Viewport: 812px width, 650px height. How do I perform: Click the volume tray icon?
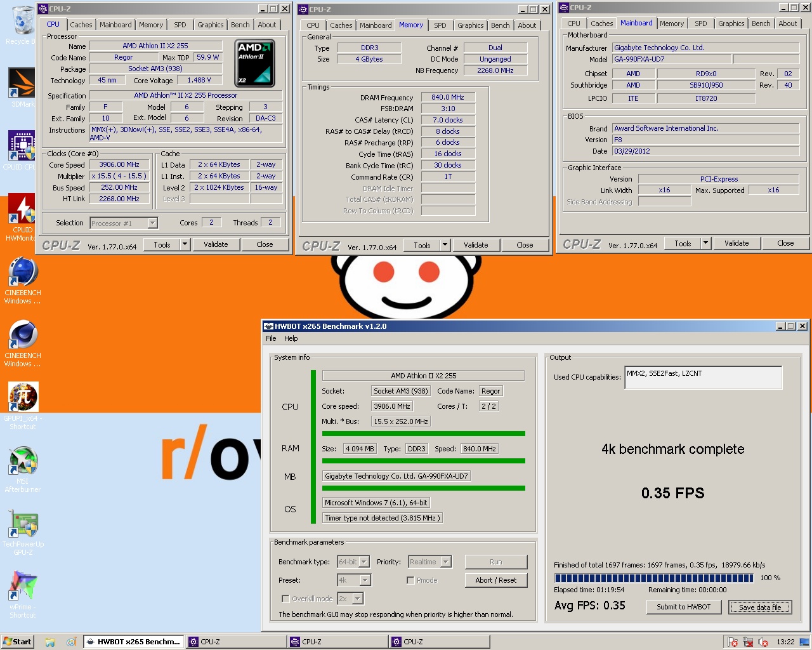(763, 642)
